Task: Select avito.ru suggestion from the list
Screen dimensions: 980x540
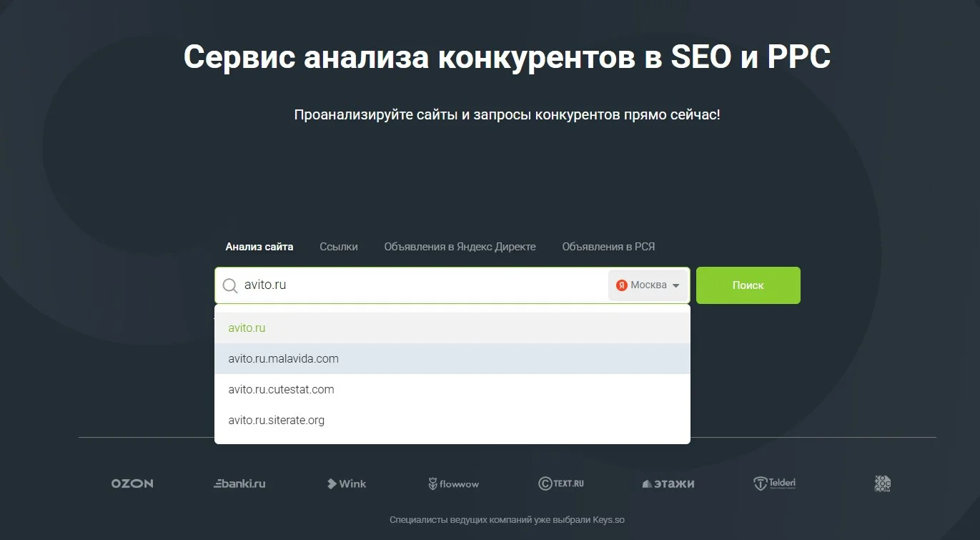Action: coord(247,328)
